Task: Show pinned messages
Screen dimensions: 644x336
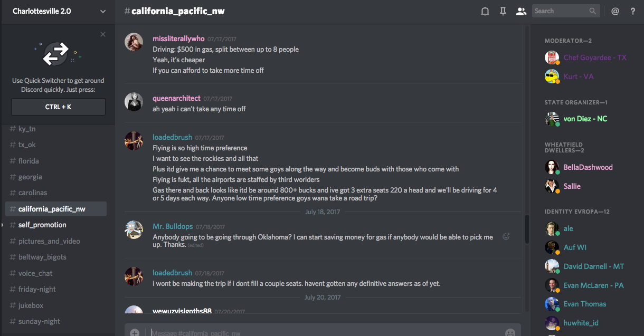Action: tap(503, 11)
